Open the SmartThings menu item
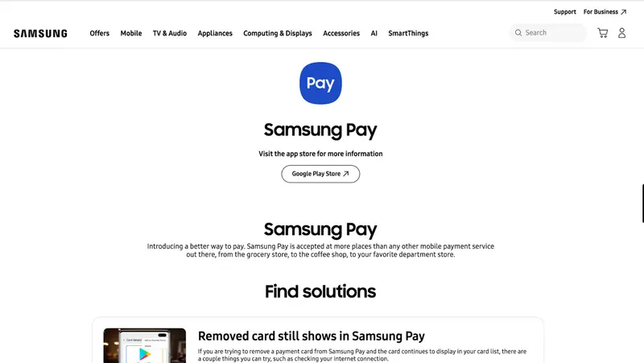 click(408, 33)
